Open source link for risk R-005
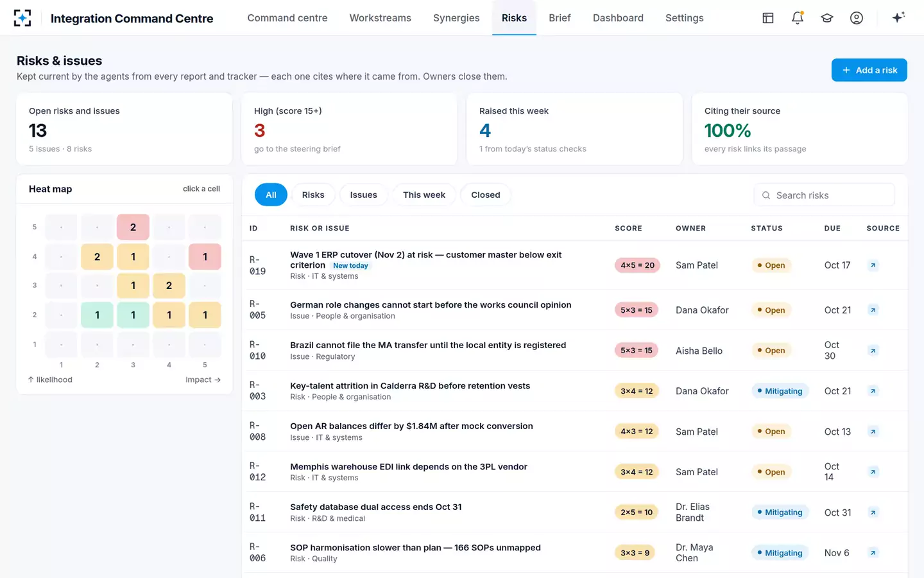 tap(873, 310)
